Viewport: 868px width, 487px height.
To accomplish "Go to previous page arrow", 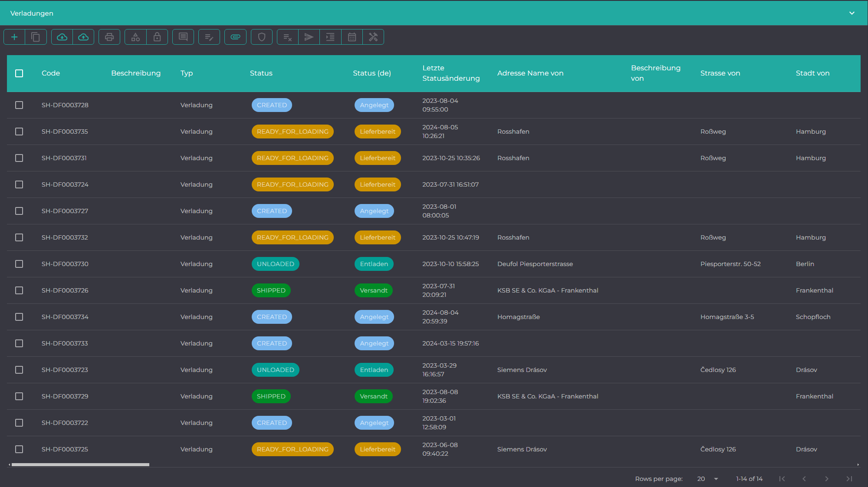I will coord(804,479).
